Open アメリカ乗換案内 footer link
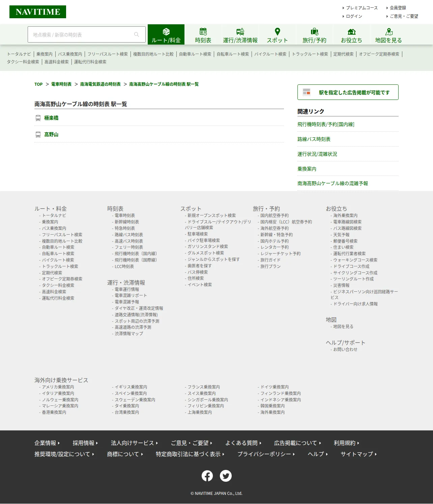This screenshot has width=433, height=504. [58, 387]
